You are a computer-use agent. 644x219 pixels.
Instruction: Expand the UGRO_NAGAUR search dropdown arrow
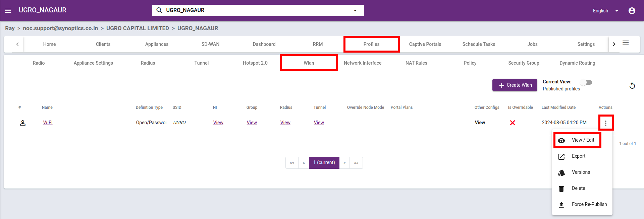355,10
